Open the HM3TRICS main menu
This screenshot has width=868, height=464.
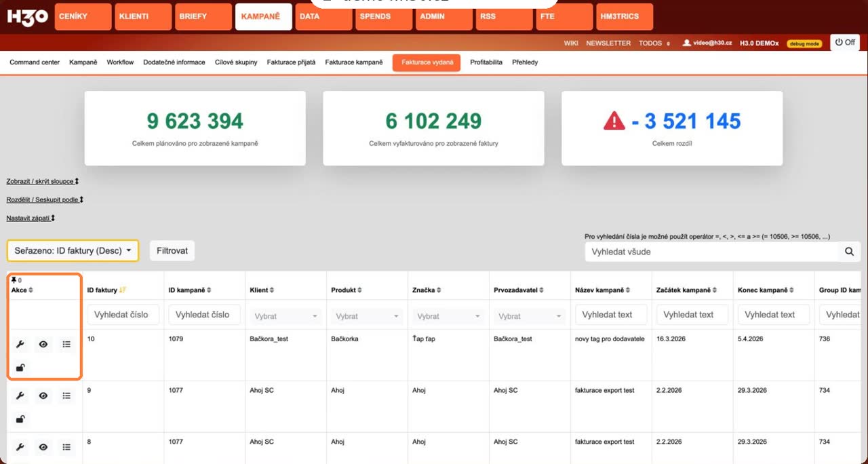tap(625, 17)
